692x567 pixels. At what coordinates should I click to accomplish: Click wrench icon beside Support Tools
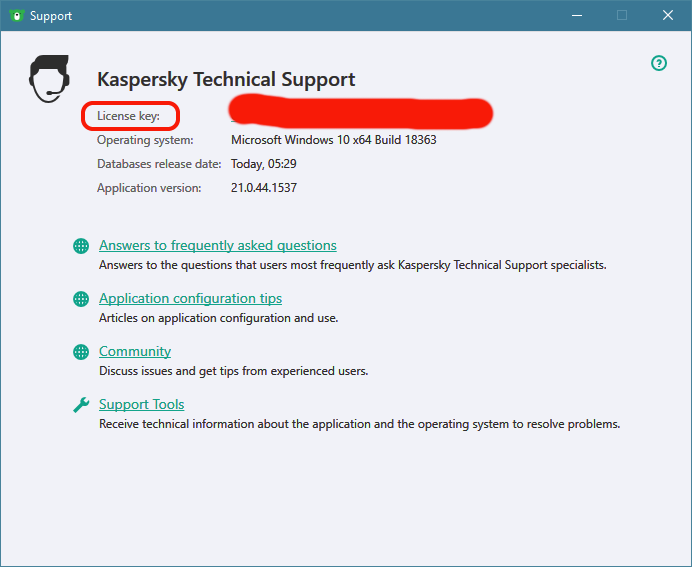click(x=81, y=405)
